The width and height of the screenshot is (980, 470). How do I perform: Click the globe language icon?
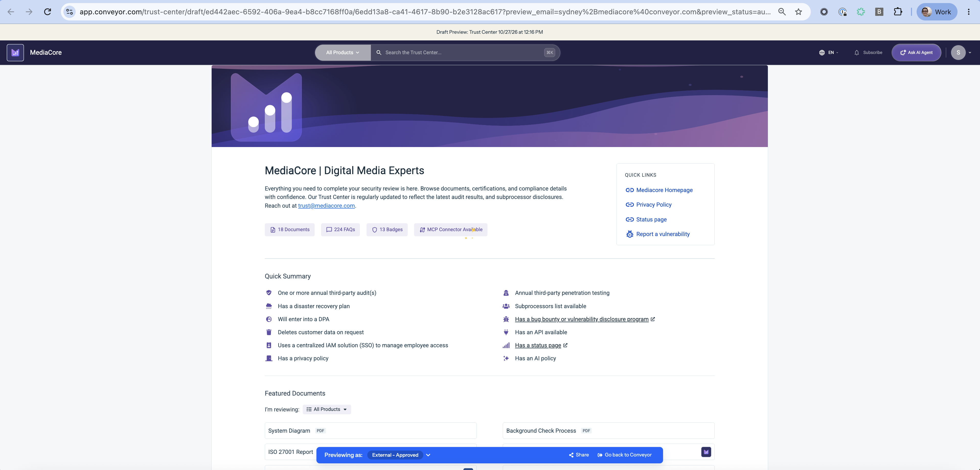click(822, 52)
